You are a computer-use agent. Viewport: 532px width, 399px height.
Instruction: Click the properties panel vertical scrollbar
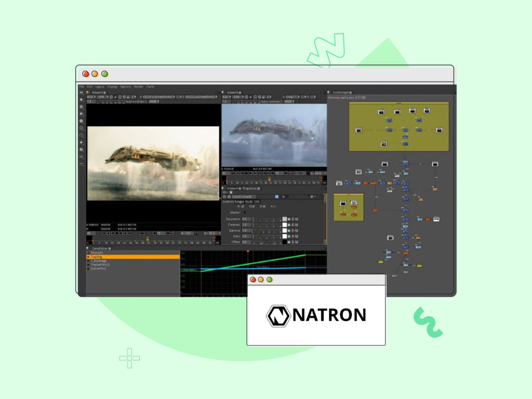325,219
